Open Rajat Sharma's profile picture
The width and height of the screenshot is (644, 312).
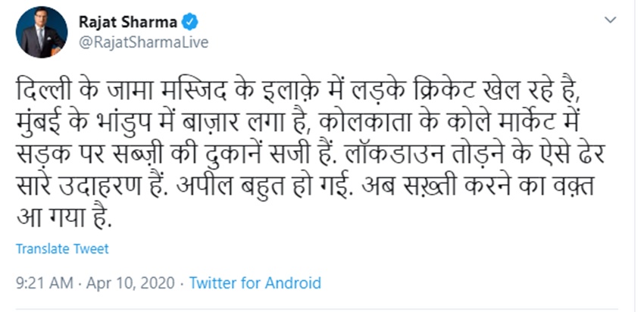(x=42, y=32)
